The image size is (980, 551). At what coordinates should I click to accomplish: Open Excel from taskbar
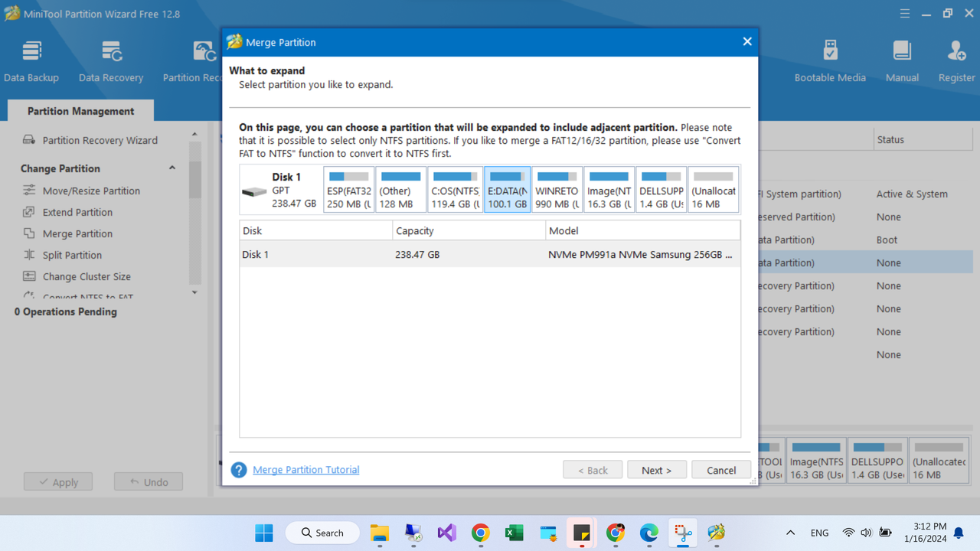[x=514, y=533]
